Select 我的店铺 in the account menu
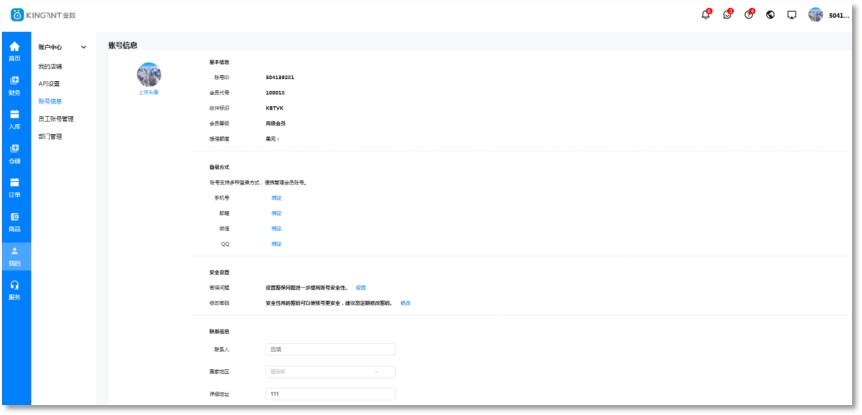 coord(51,66)
